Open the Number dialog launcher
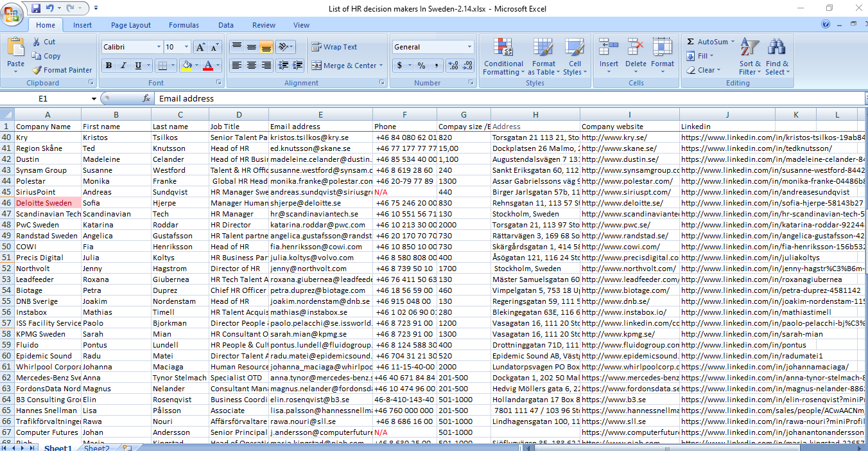 coord(472,83)
